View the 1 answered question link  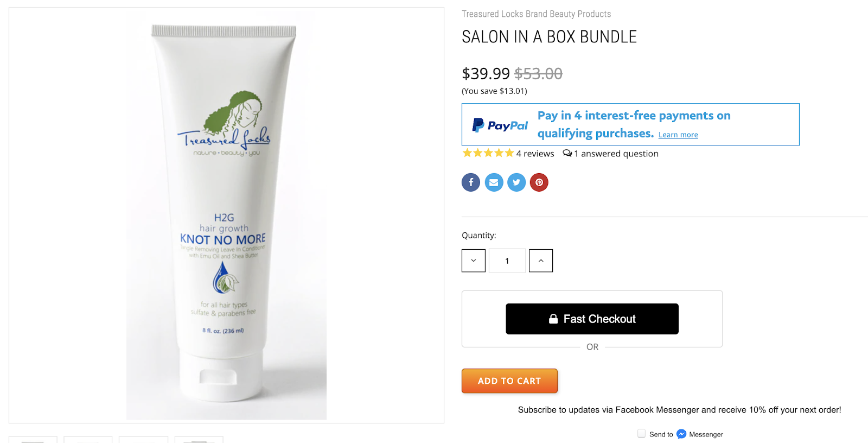pyautogui.click(x=616, y=154)
